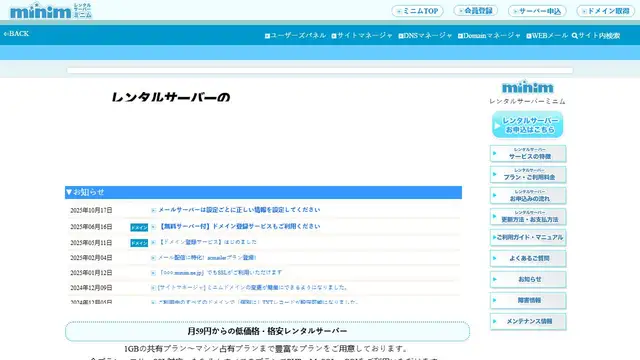Image resolution: width=640 pixels, height=360 pixels.
Task: Open メールサーバーは設定ごとに正しい情報 news link
Action: pos(239,210)
